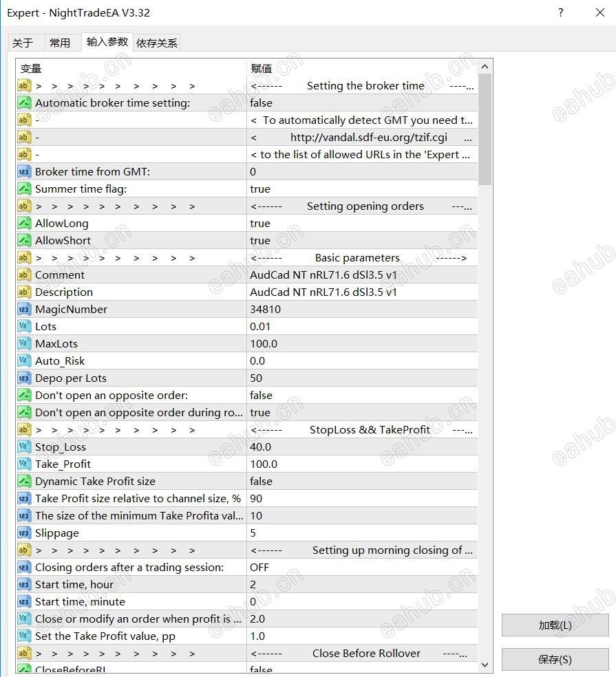Click the icon beside Automatic broker time setting

click(24, 103)
